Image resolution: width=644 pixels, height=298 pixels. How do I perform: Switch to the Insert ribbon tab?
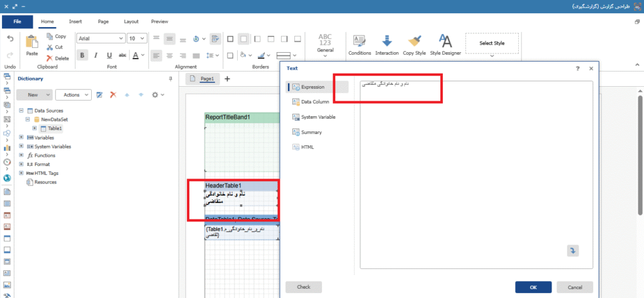[x=75, y=21]
